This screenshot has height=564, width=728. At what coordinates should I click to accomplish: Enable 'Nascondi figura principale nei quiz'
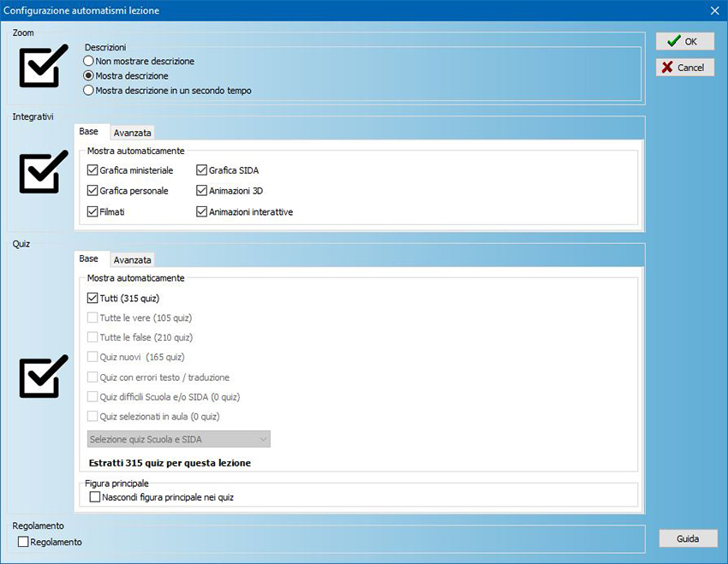[95, 496]
